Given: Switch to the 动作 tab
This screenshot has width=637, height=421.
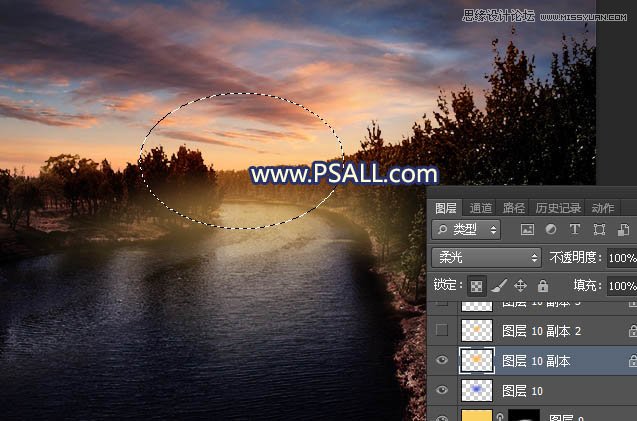Looking at the screenshot, I should click(603, 208).
